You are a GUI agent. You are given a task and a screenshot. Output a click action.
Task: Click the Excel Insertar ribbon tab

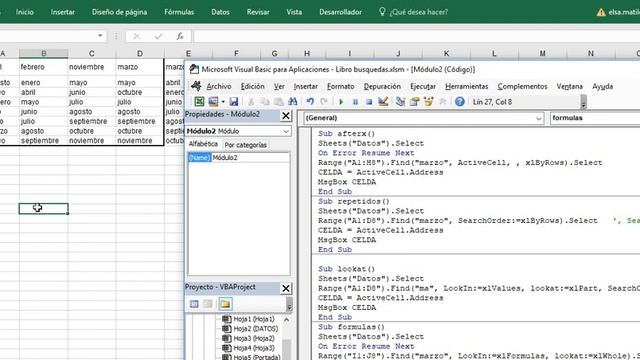62,12
